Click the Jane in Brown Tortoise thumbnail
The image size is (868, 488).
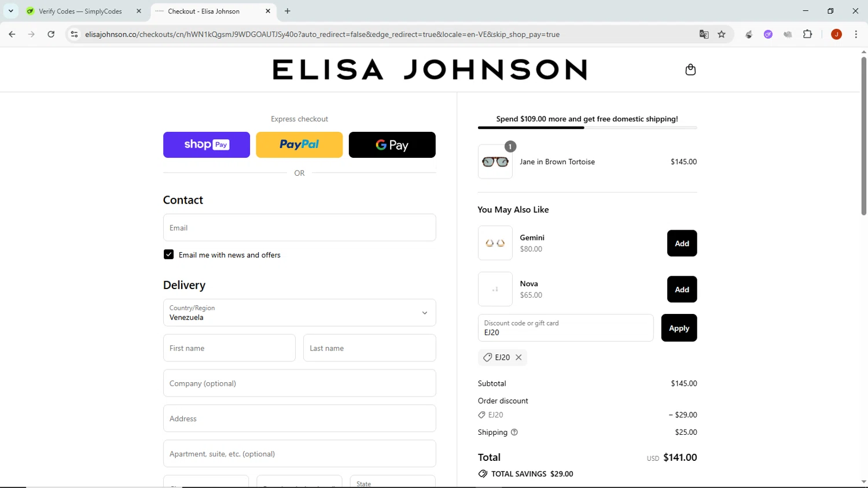click(495, 162)
